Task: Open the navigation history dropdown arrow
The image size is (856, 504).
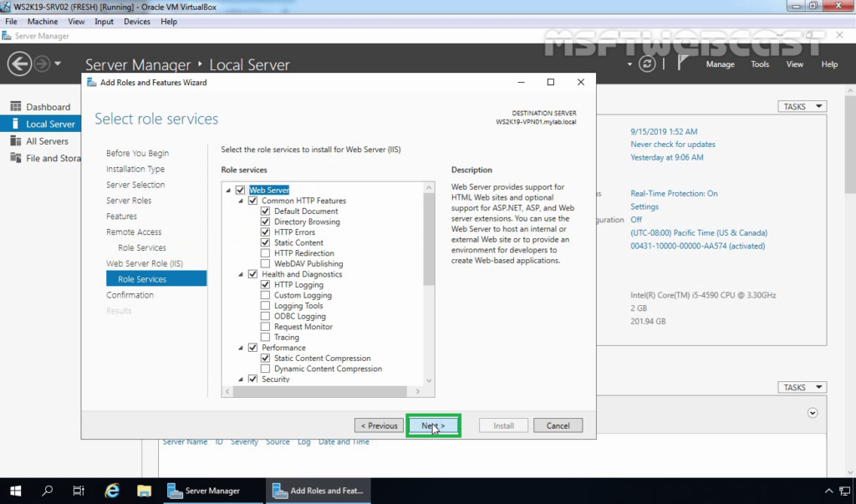Action: tap(58, 64)
